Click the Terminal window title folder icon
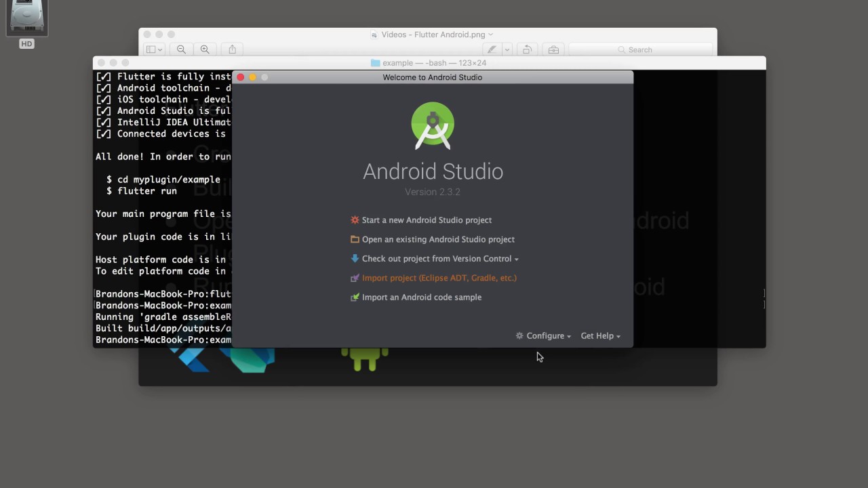Viewport: 868px width, 488px height. [375, 63]
